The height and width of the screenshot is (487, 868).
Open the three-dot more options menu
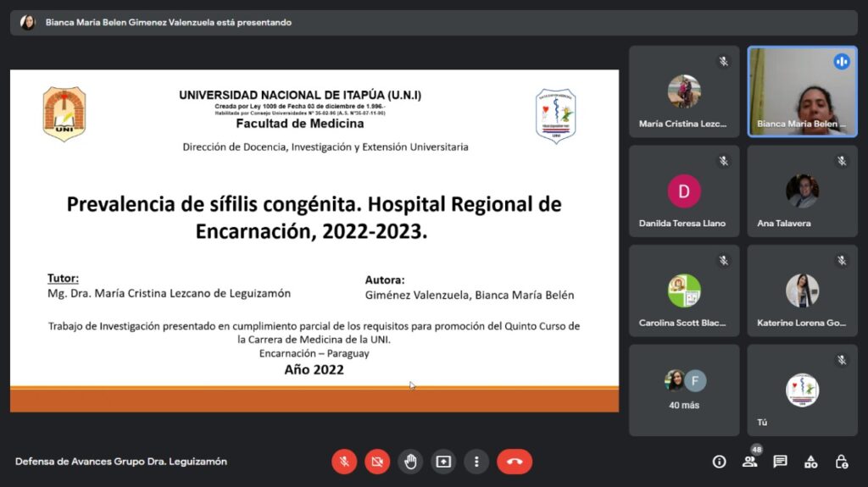point(476,462)
